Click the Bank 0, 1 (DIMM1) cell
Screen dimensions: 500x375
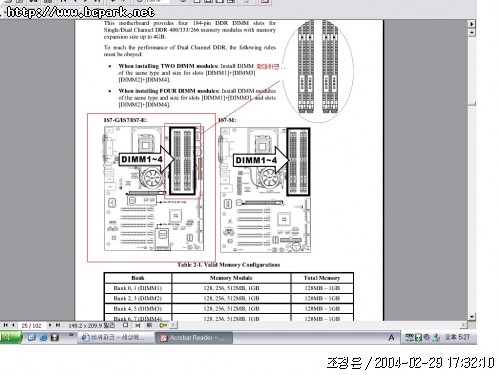[138, 288]
